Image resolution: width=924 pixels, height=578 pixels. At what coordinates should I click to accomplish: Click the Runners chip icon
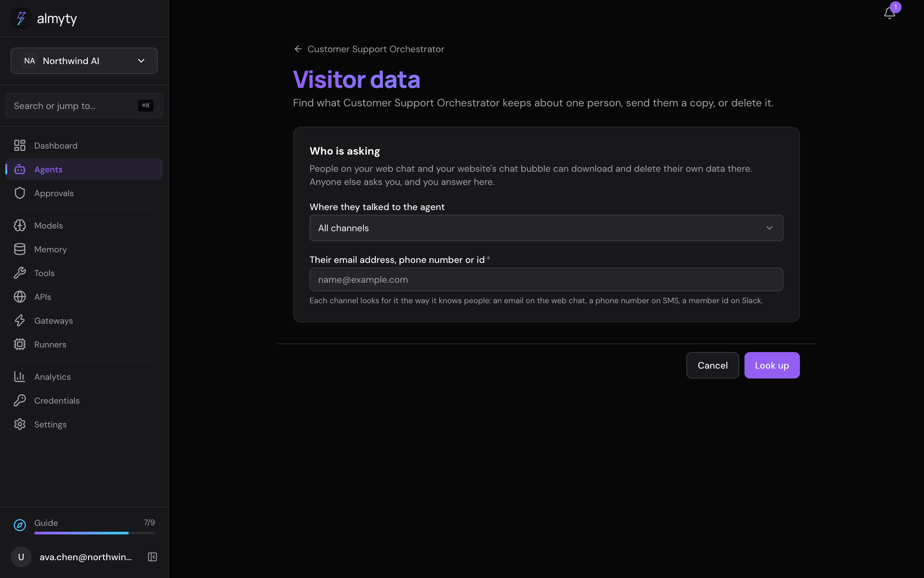(x=20, y=344)
